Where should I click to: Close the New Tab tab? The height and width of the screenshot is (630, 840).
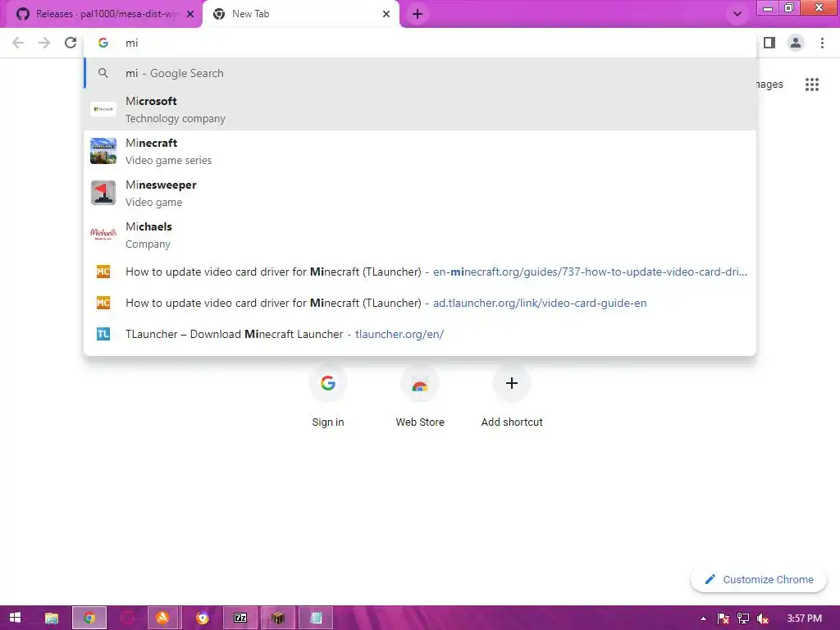pos(386,14)
